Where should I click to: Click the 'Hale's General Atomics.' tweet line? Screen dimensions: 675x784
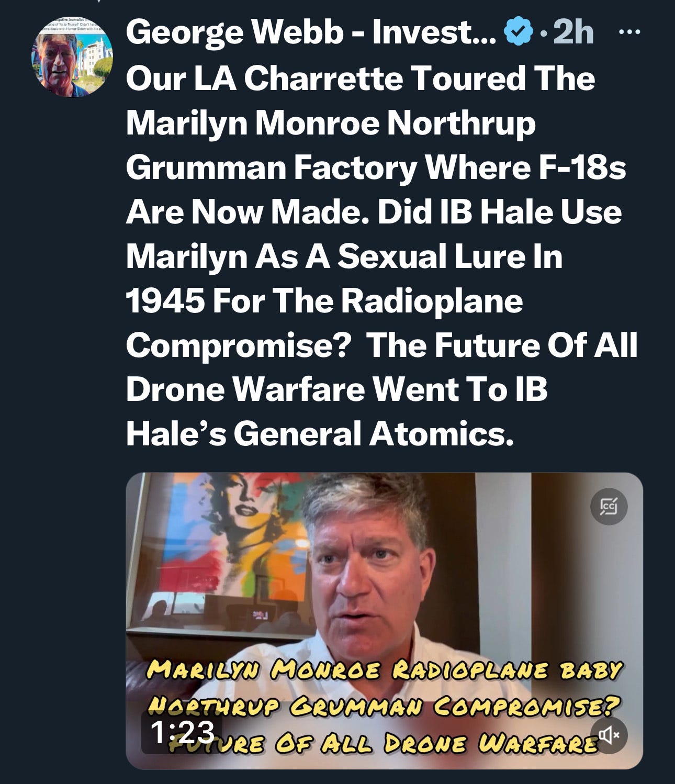pyautogui.click(x=320, y=434)
